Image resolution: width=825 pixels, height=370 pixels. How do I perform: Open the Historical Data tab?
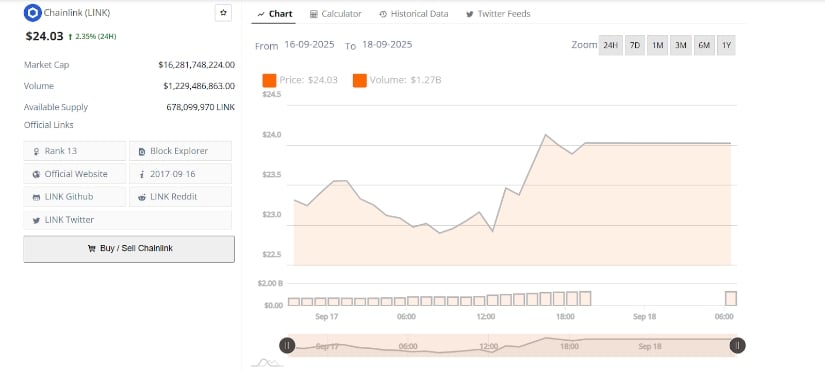click(414, 14)
